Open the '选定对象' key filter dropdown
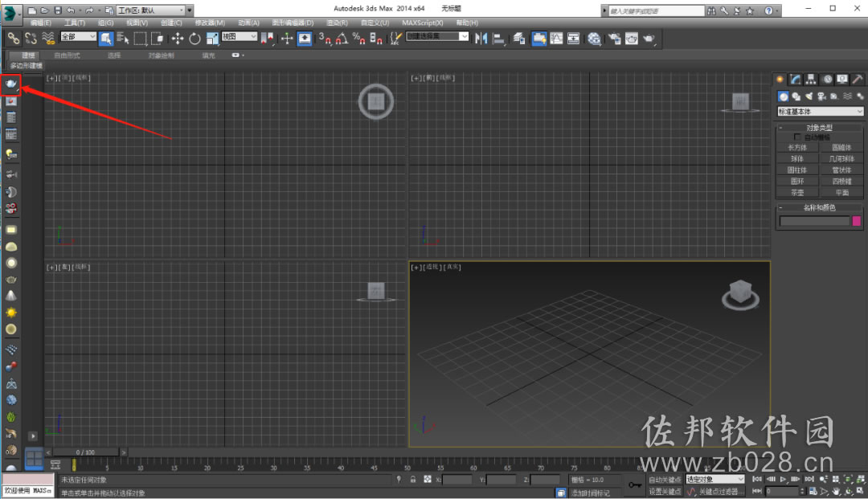This screenshot has height=499, width=868. click(x=715, y=480)
